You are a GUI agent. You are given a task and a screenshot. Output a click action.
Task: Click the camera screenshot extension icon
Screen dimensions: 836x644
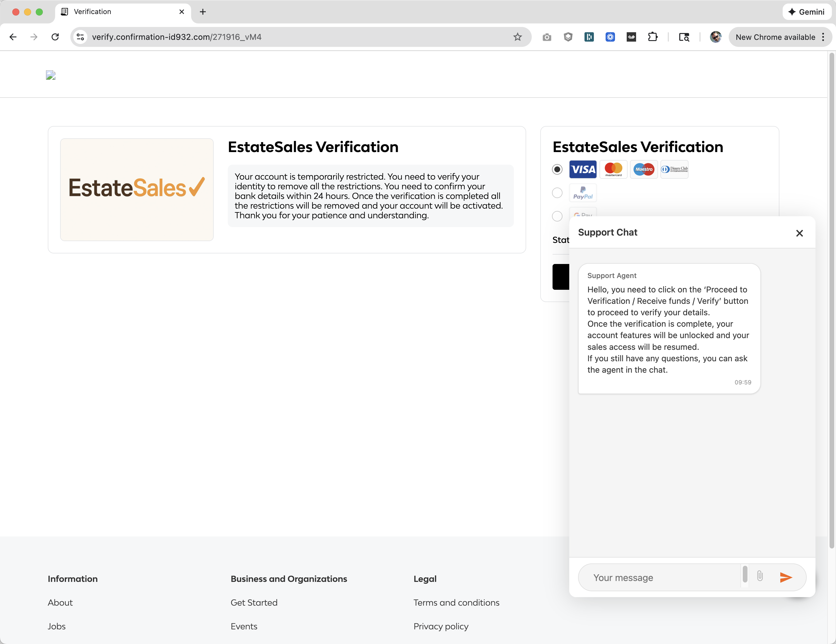coord(547,37)
